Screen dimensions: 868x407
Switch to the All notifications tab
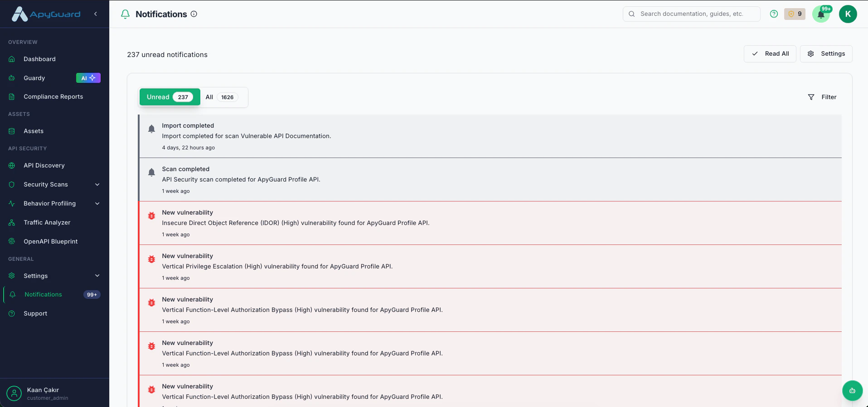pos(222,97)
